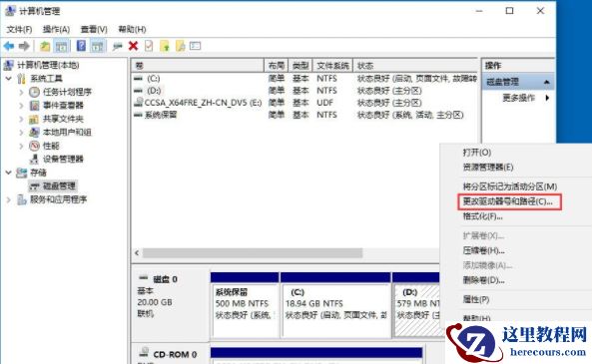
Task: Open 设备管理器 in the tree
Action: (x=63, y=159)
